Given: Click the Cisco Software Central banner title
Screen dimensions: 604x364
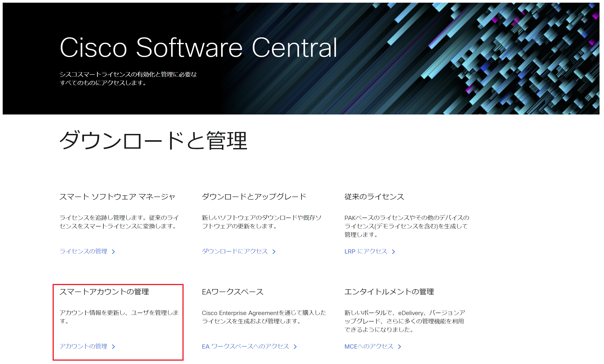Looking at the screenshot, I should [x=199, y=47].
